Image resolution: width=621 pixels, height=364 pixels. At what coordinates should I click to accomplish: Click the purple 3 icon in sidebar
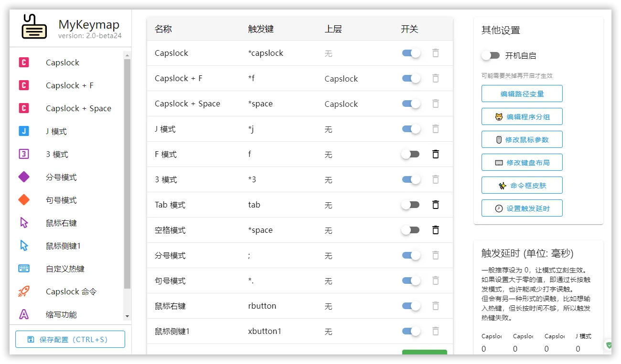(x=24, y=154)
